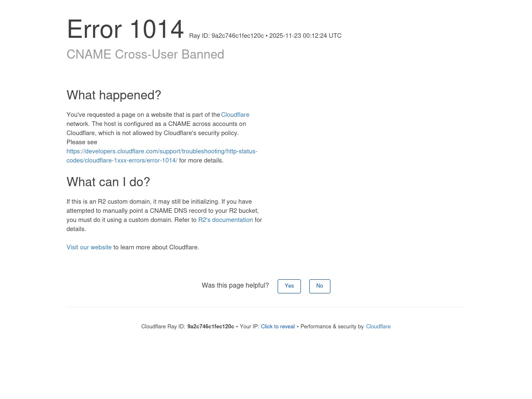532x399 pixels.
Task: Follow the Visit our website link
Action: pos(89,248)
